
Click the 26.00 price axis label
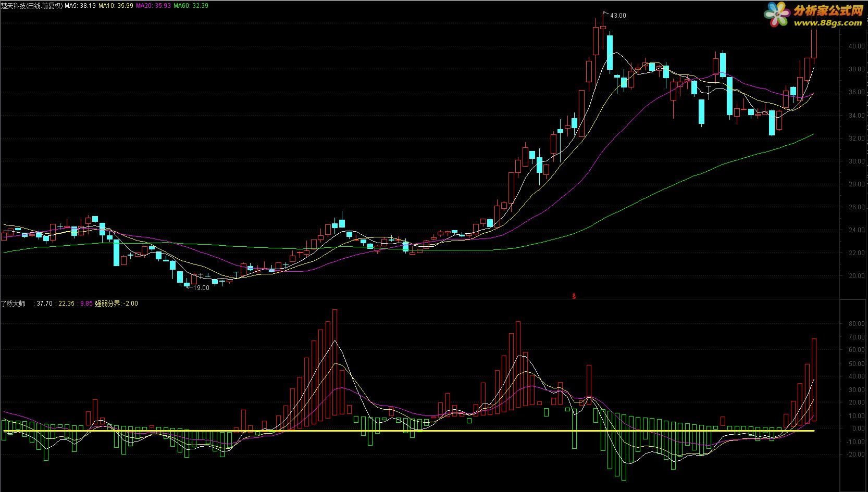(x=857, y=207)
